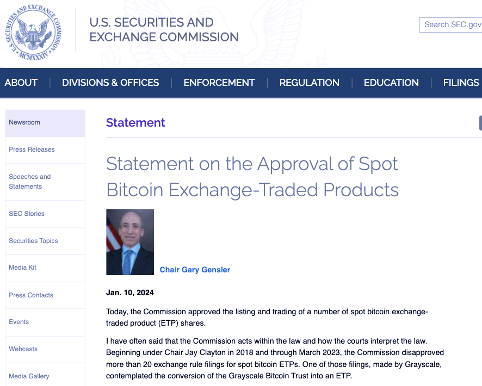Open the FILINGS menu

pos(461,83)
